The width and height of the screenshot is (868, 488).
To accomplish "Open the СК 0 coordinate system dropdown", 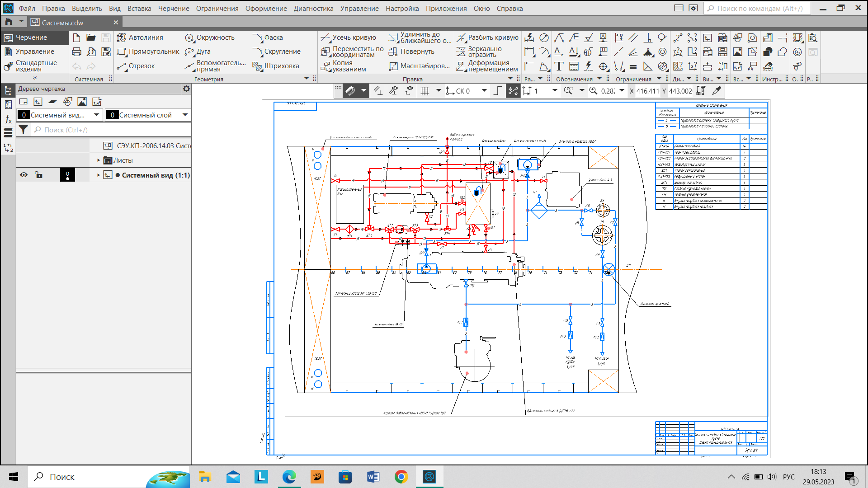I will pos(484,91).
